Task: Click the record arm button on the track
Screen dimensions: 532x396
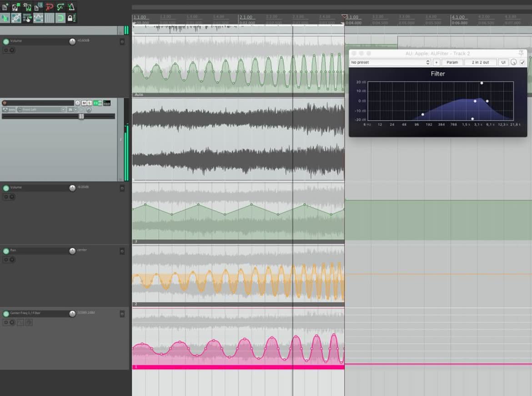Action: point(5,103)
